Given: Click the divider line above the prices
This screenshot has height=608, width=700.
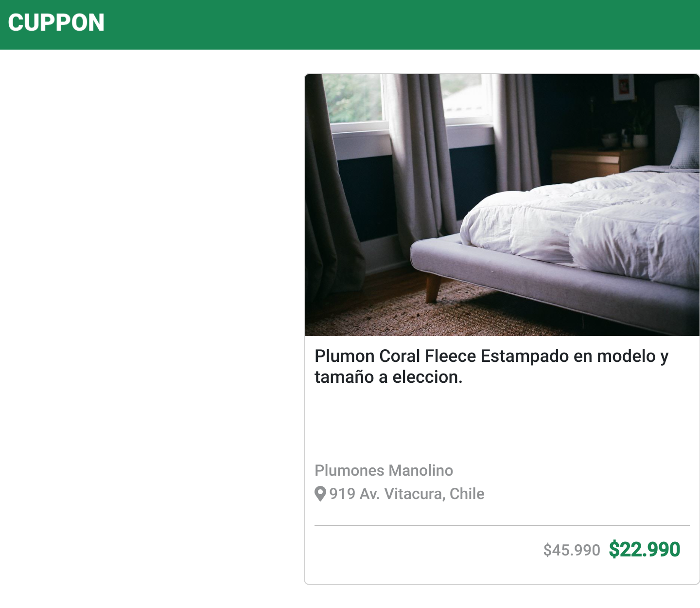Looking at the screenshot, I should click(502, 525).
